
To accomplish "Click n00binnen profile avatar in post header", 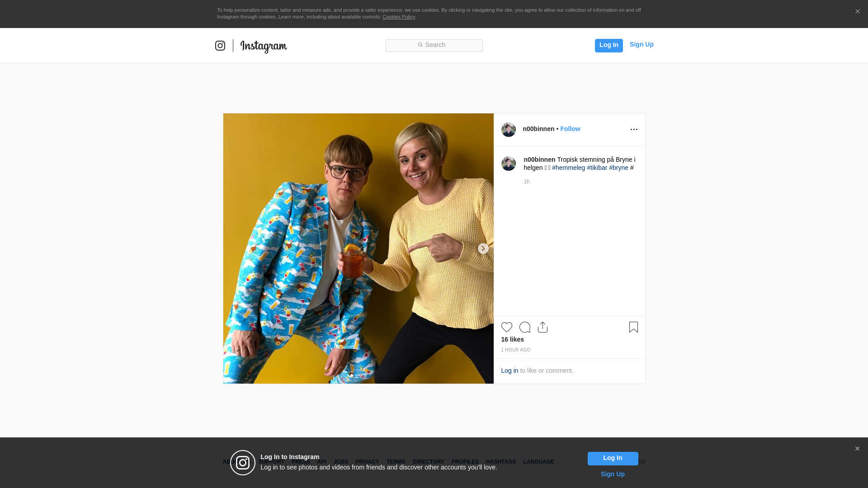I will click(x=508, y=130).
